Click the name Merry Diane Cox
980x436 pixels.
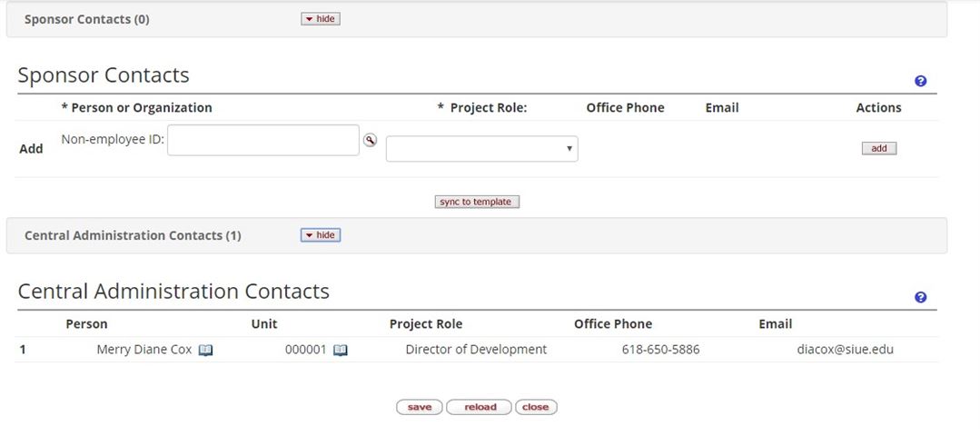click(x=144, y=349)
